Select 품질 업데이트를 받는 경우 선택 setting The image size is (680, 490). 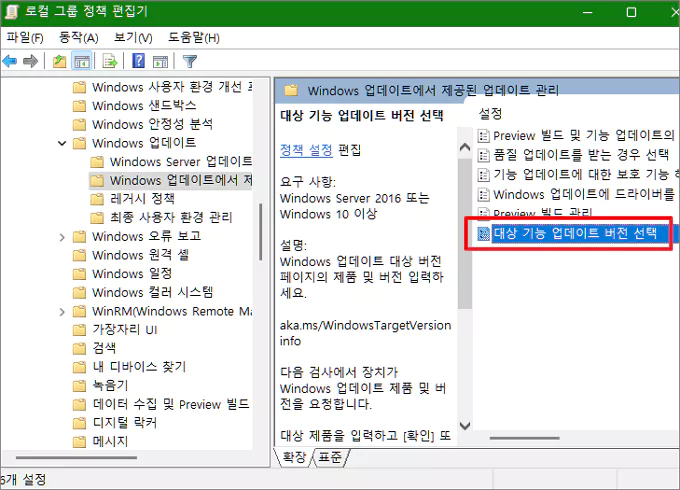pos(581,155)
